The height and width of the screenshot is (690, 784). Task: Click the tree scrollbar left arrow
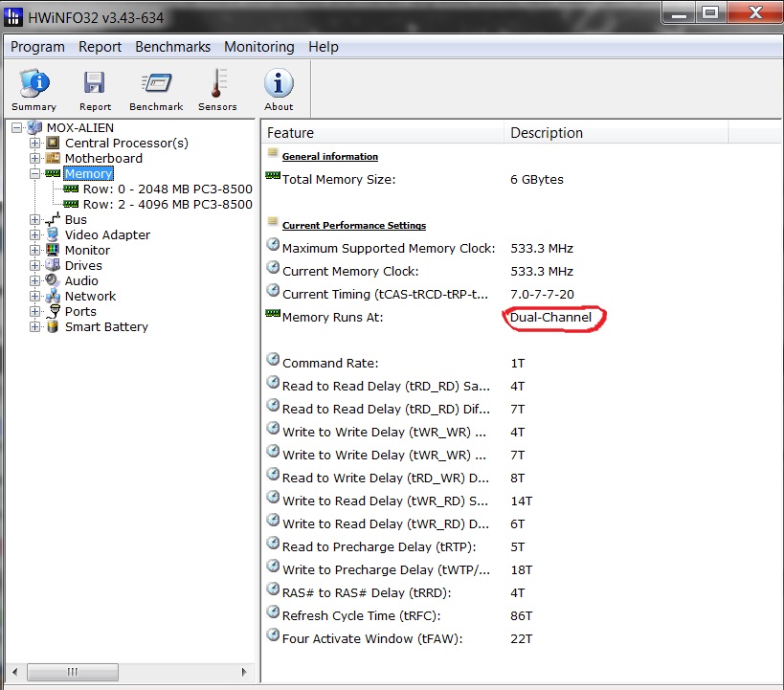pyautogui.click(x=15, y=672)
